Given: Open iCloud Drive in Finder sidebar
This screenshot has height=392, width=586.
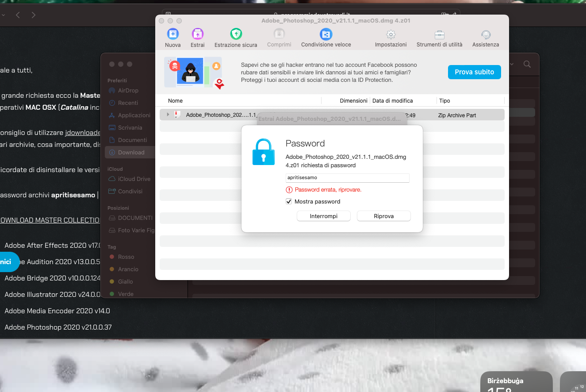Looking at the screenshot, I should point(130,179).
